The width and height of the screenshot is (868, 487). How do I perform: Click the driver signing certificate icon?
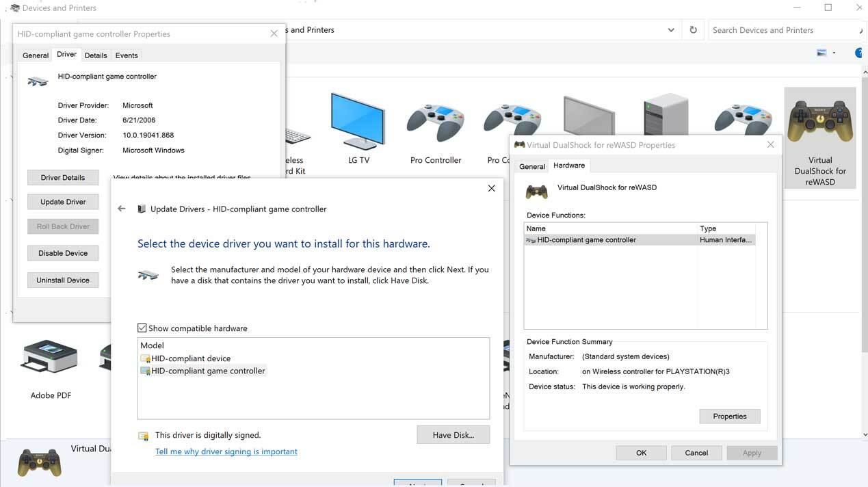point(144,436)
